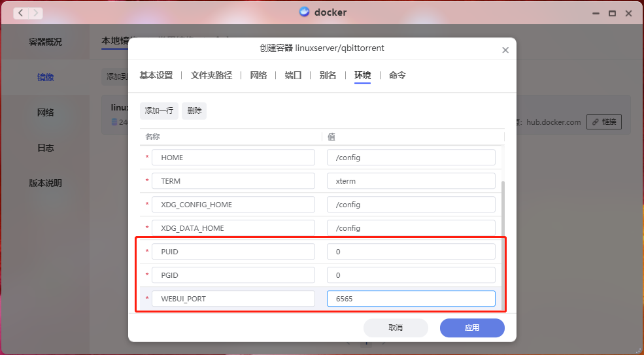The image size is (644, 355).
Task: Click the back navigation arrow icon
Action: pyautogui.click(x=20, y=12)
